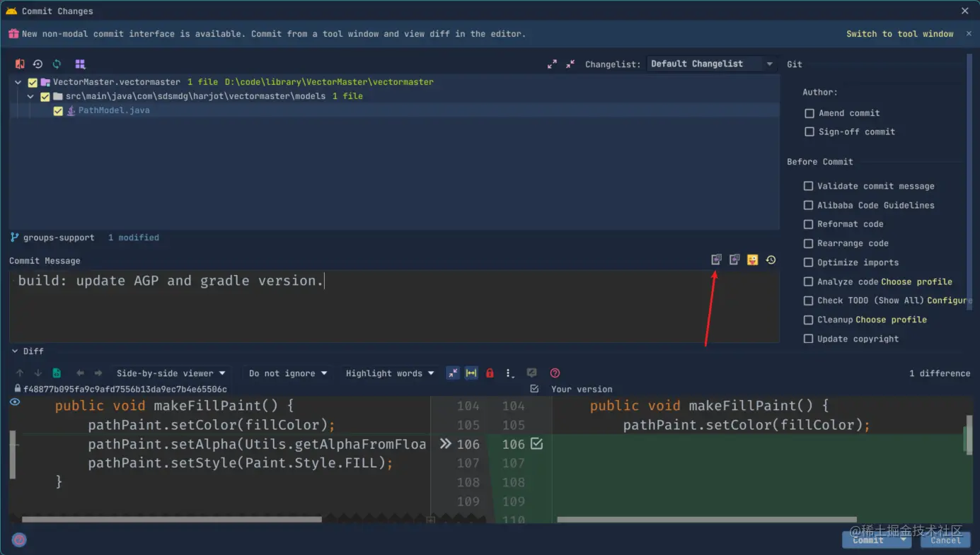Open the gitmoji emoji picker icon

pos(752,260)
